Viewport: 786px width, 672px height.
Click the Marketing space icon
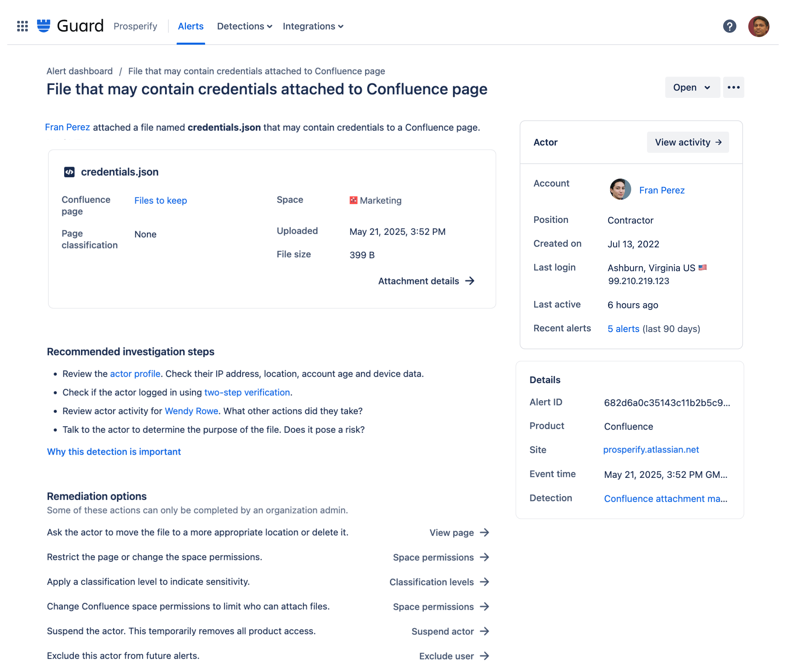pyautogui.click(x=353, y=200)
